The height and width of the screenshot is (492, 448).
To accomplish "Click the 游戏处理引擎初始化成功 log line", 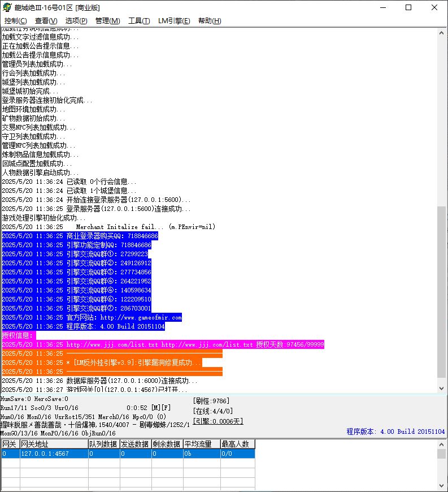I will click(x=44, y=218).
